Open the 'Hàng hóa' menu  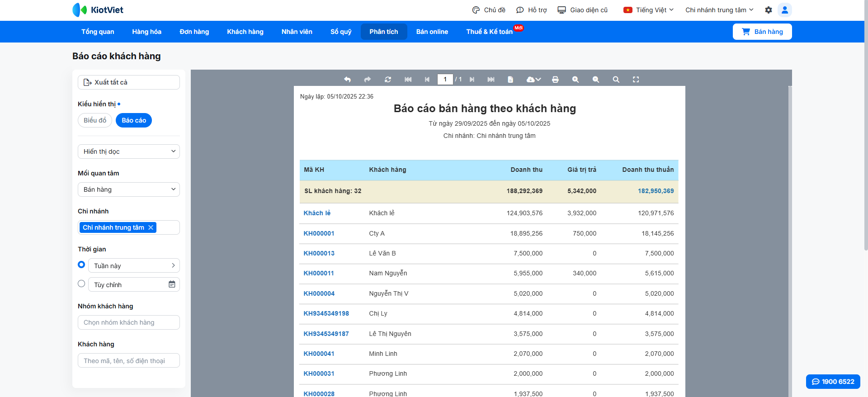click(146, 32)
